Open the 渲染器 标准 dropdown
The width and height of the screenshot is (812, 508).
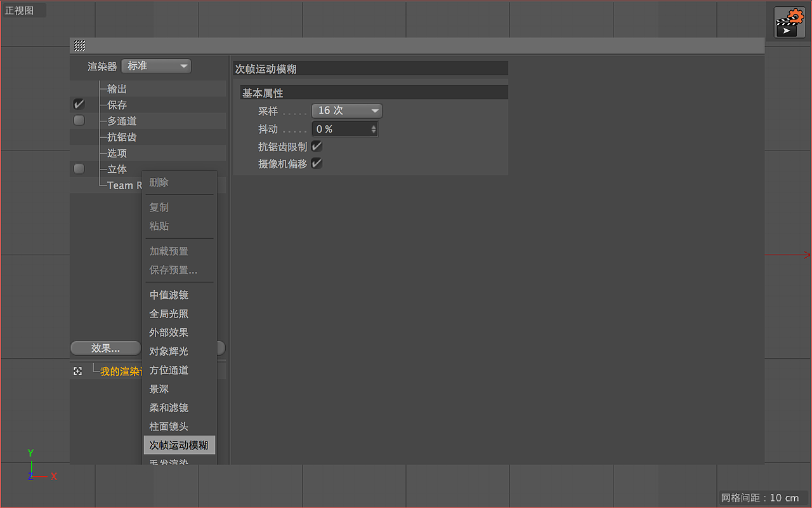click(156, 66)
